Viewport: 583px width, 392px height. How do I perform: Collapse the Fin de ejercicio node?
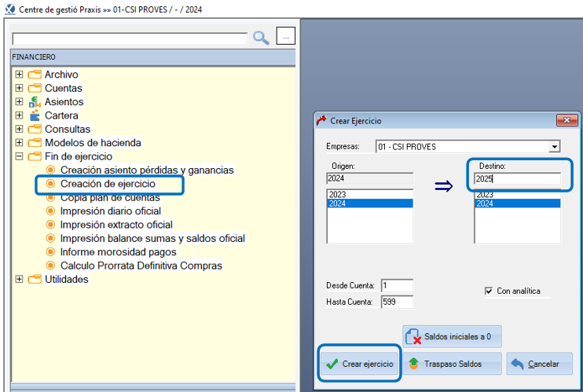pos(19,156)
